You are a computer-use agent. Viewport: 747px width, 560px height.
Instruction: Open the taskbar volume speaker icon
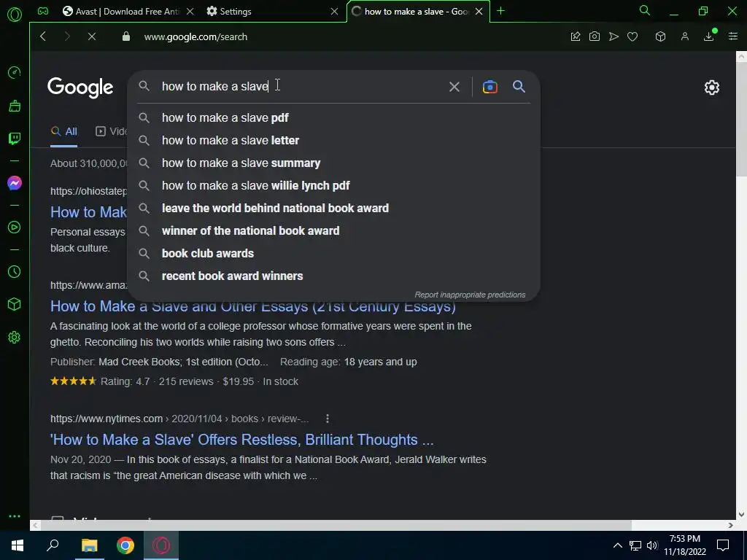click(x=652, y=545)
